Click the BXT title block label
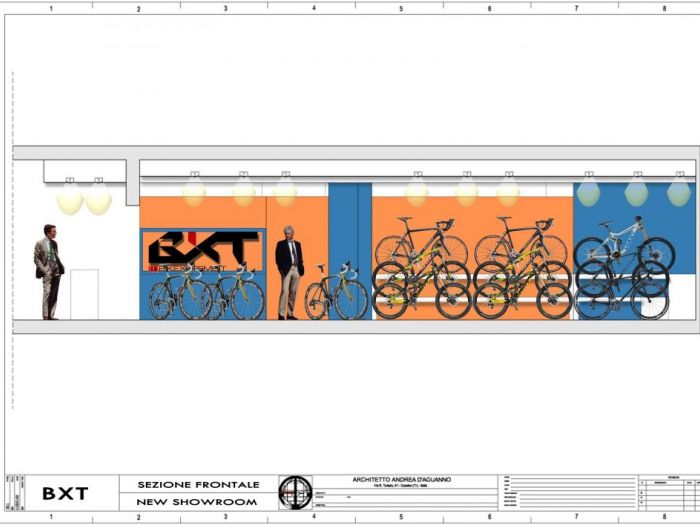The width and height of the screenshot is (700, 525). click(65, 493)
